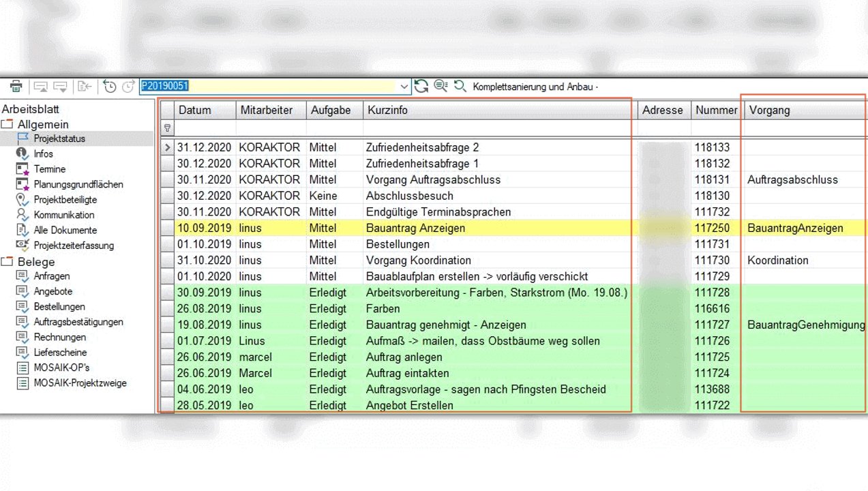Click filter cell under Kurzinfo column

[x=498, y=128]
